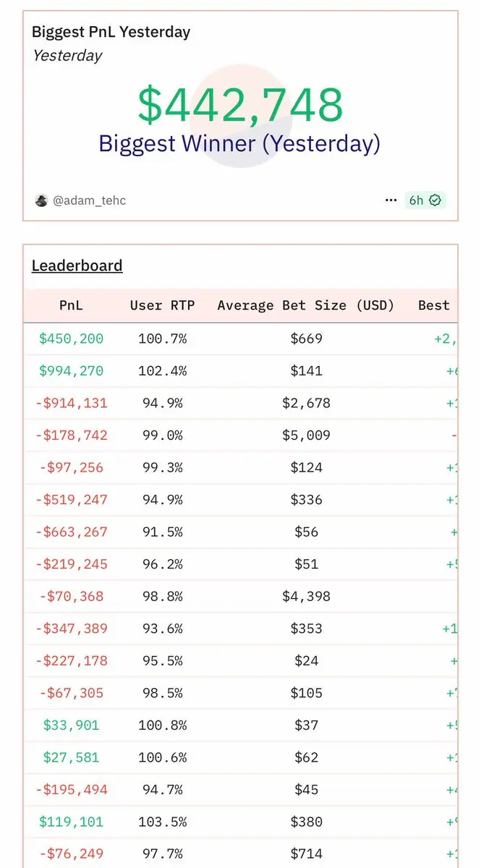Open the Leaderboard title link
The image size is (481, 868).
(x=77, y=265)
